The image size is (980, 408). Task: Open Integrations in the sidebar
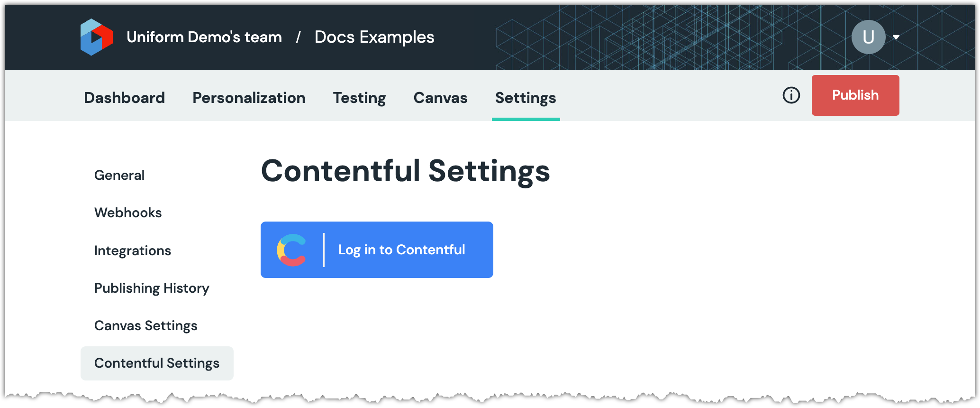(133, 250)
